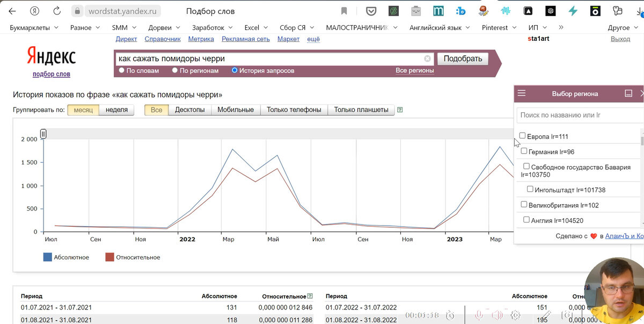The width and height of the screenshot is (644, 324).
Task: Click the Выход link
Action: 620,39
